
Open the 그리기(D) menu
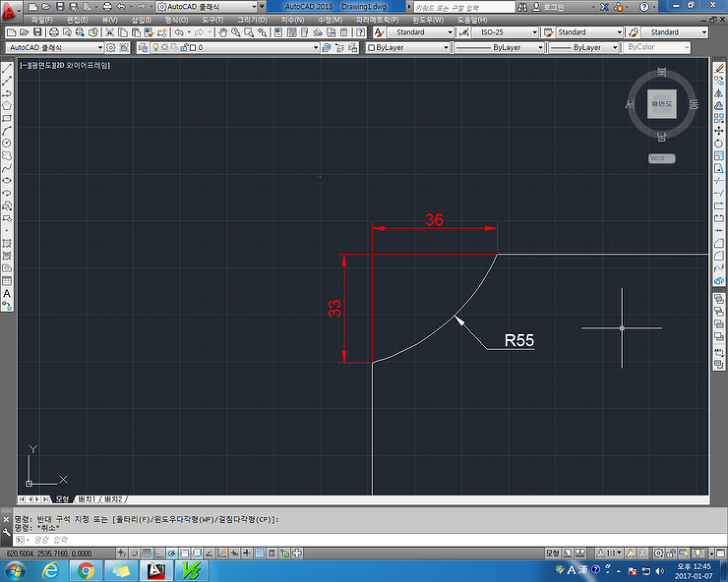pyautogui.click(x=252, y=20)
